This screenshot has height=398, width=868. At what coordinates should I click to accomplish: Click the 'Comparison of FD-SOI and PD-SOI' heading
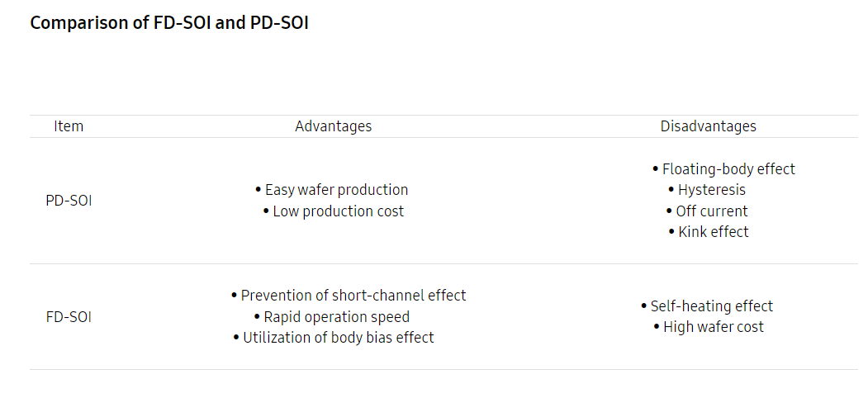pos(169,23)
